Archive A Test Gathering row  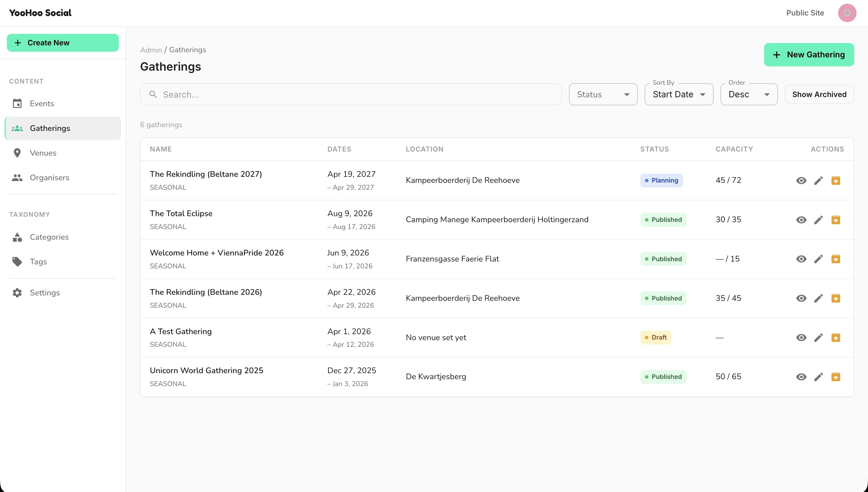tap(836, 338)
